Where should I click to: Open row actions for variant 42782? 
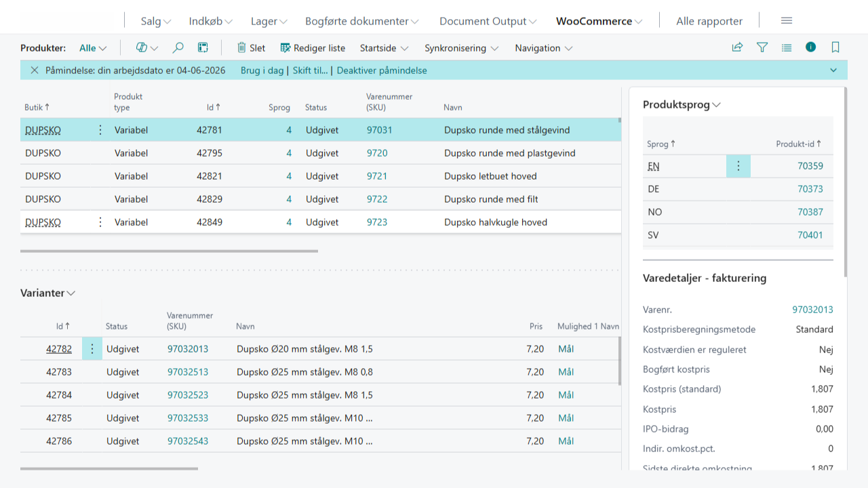tap(92, 349)
